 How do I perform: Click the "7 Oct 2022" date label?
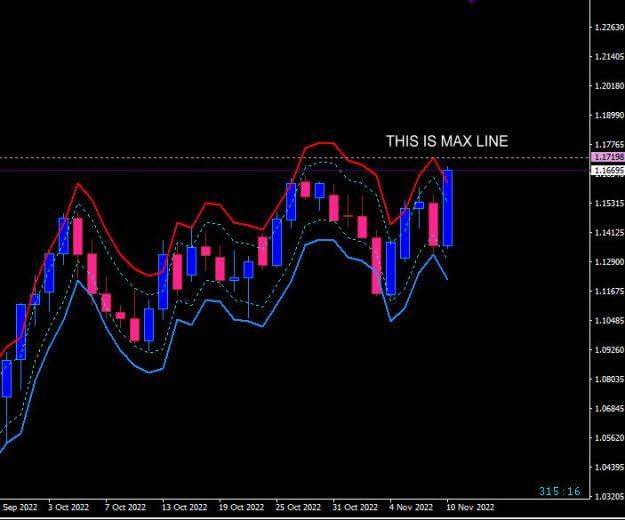(125, 507)
